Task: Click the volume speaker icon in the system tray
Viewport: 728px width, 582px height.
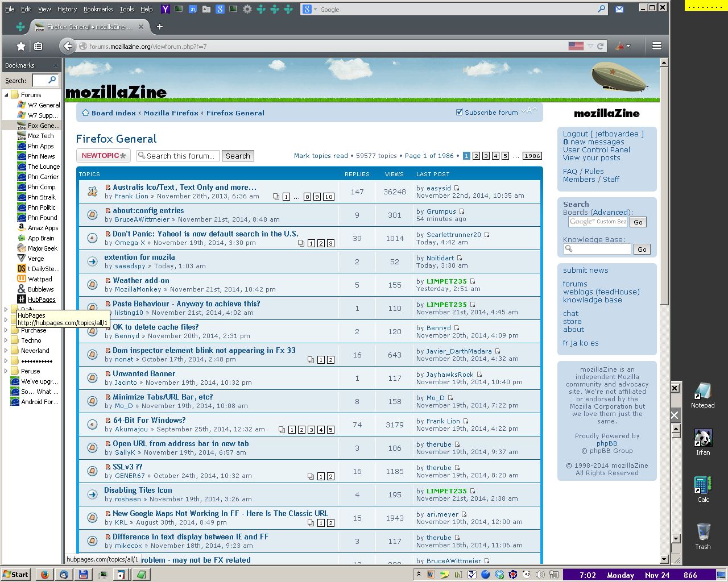Action: point(540,575)
